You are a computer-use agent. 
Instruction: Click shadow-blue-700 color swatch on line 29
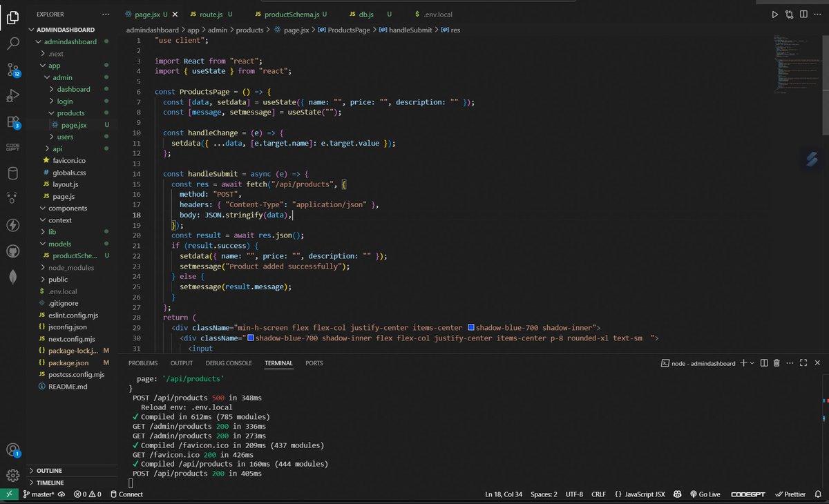(x=471, y=327)
